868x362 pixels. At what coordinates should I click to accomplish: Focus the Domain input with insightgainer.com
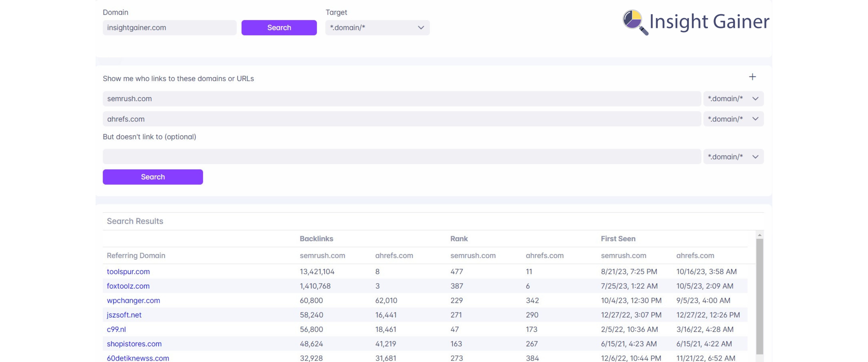click(x=170, y=28)
